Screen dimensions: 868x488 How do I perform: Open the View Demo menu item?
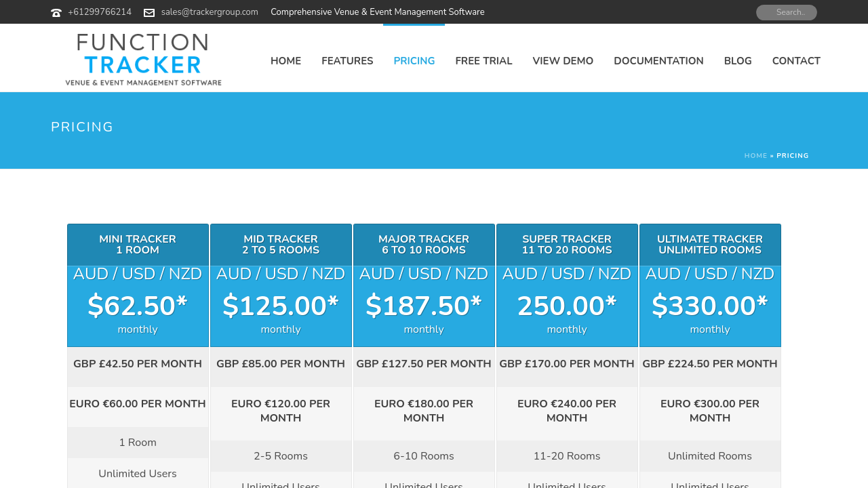click(563, 61)
